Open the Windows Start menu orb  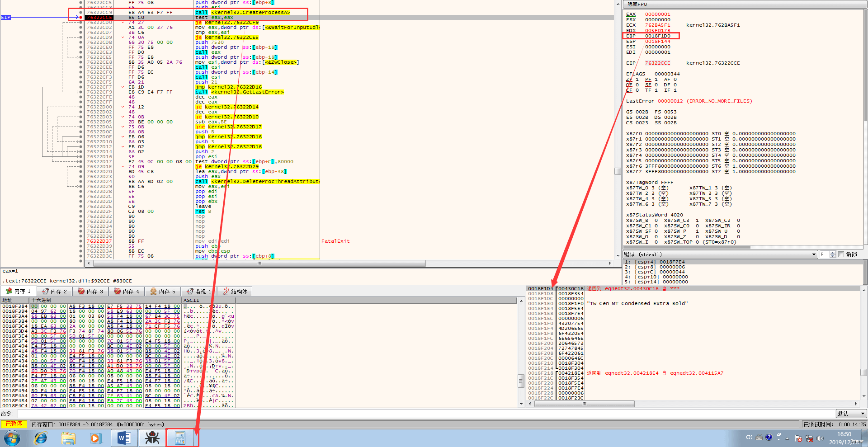tap(12, 438)
